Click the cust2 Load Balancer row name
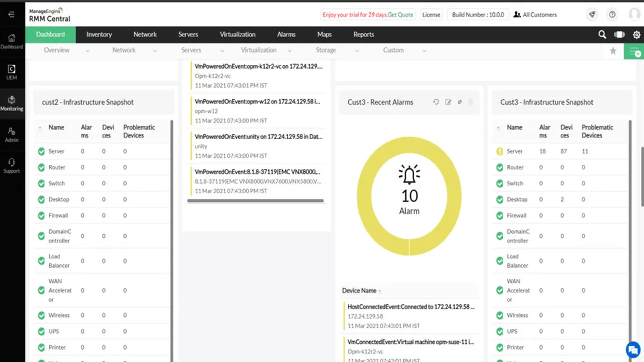Screen dimensions: 644x362 pyautogui.click(x=59, y=261)
